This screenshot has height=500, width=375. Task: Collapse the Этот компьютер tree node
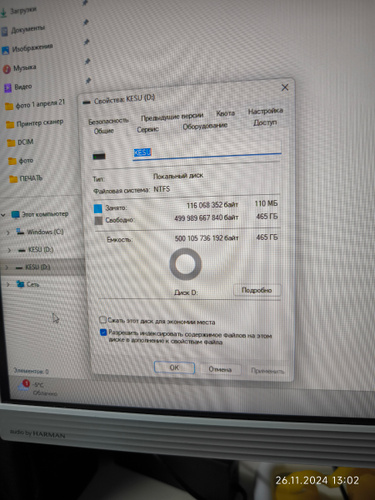pyautogui.click(x=3, y=215)
